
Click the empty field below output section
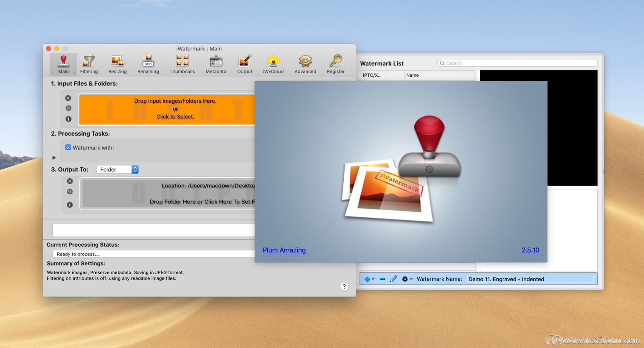(x=154, y=230)
